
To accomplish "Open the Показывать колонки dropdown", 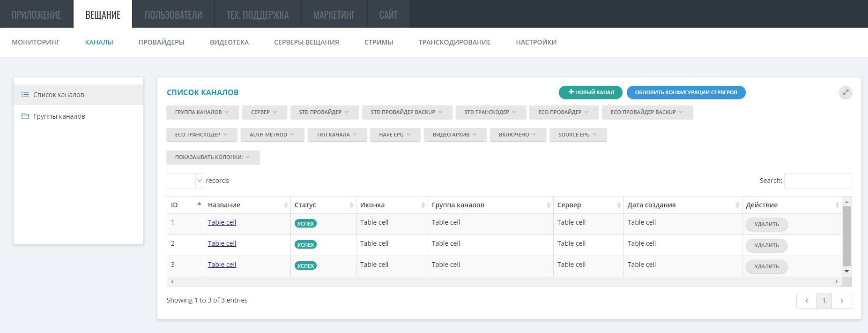I will pos(213,157).
